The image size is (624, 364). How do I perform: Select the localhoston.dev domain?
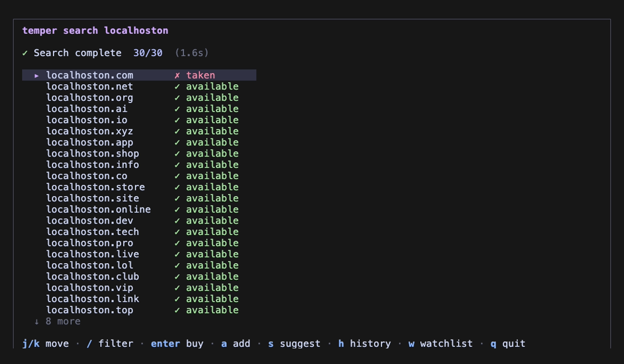pyautogui.click(x=89, y=220)
